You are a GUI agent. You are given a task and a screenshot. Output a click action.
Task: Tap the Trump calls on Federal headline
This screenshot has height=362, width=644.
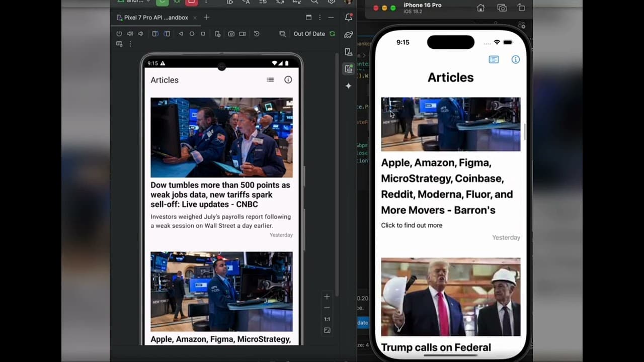click(x=436, y=347)
